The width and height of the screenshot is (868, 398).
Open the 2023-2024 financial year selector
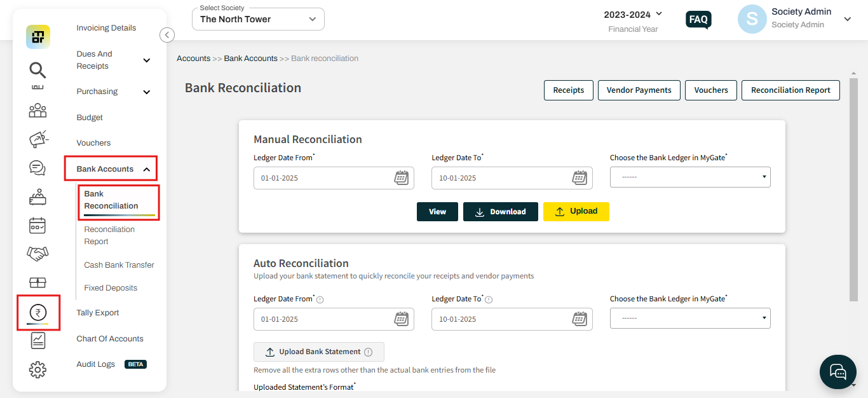coord(633,14)
